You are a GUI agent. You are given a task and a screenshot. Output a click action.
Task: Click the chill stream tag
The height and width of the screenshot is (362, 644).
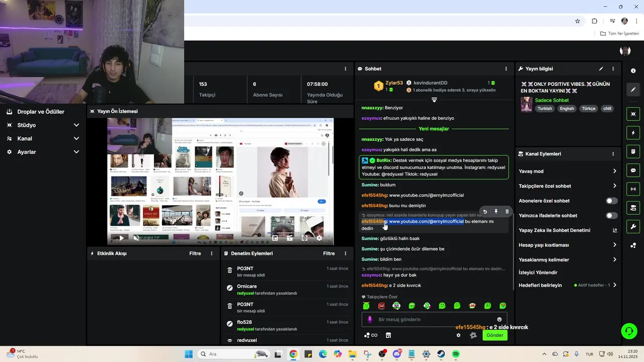(607, 109)
